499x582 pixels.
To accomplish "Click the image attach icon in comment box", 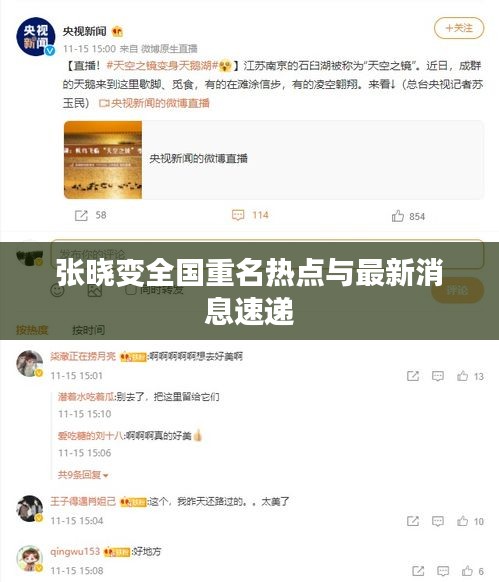I will tap(95, 290).
